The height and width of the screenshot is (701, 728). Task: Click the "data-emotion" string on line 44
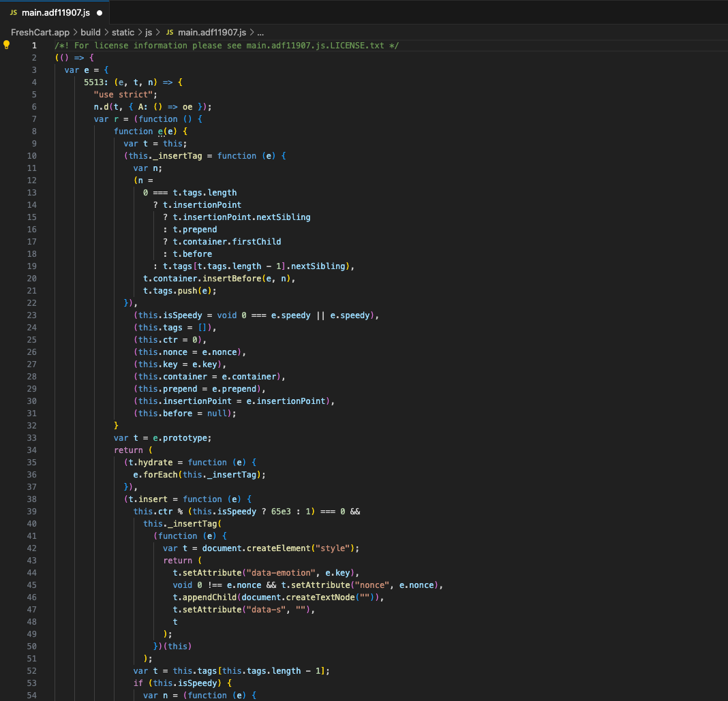280,573
